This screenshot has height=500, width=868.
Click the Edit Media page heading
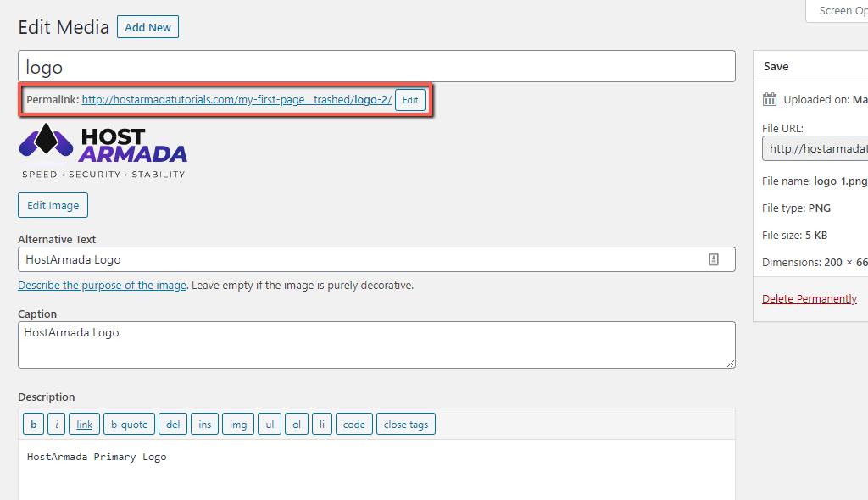[64, 27]
